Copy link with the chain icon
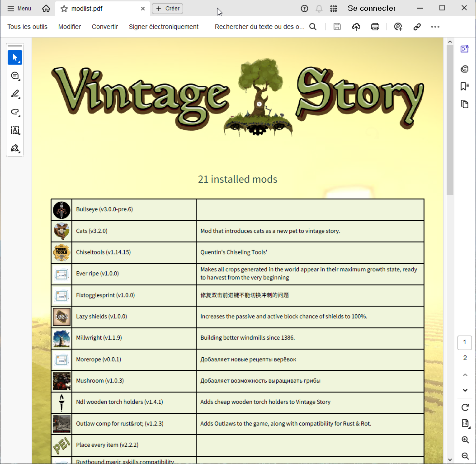The image size is (476, 464). coord(417,27)
